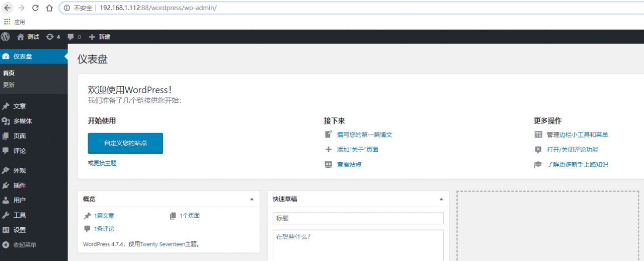Screen dimensions: 644x261
Task: Click the browser address bar URL
Action: click(158, 8)
